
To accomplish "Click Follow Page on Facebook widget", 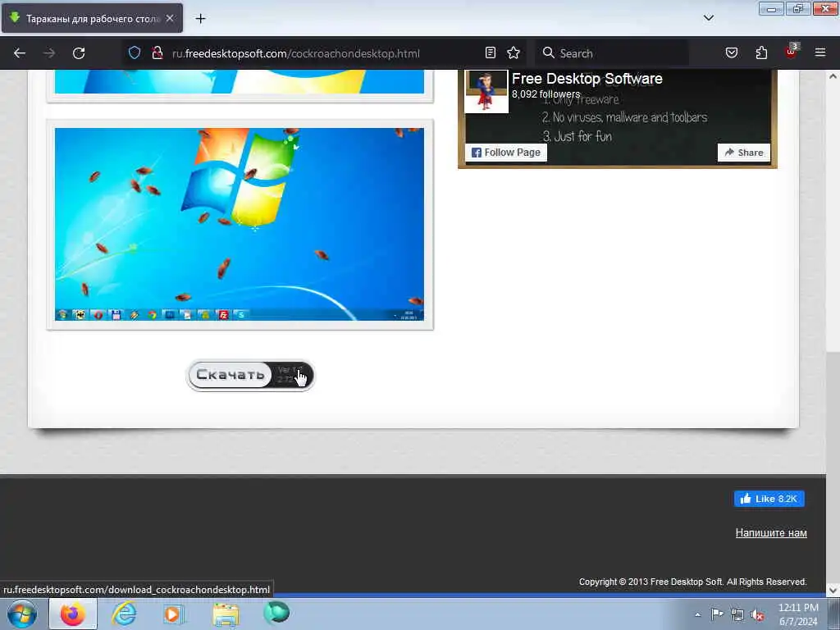I will [x=506, y=153].
